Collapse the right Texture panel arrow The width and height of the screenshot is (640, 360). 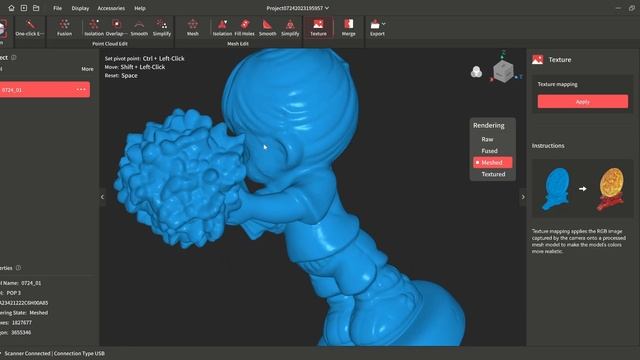click(x=523, y=197)
